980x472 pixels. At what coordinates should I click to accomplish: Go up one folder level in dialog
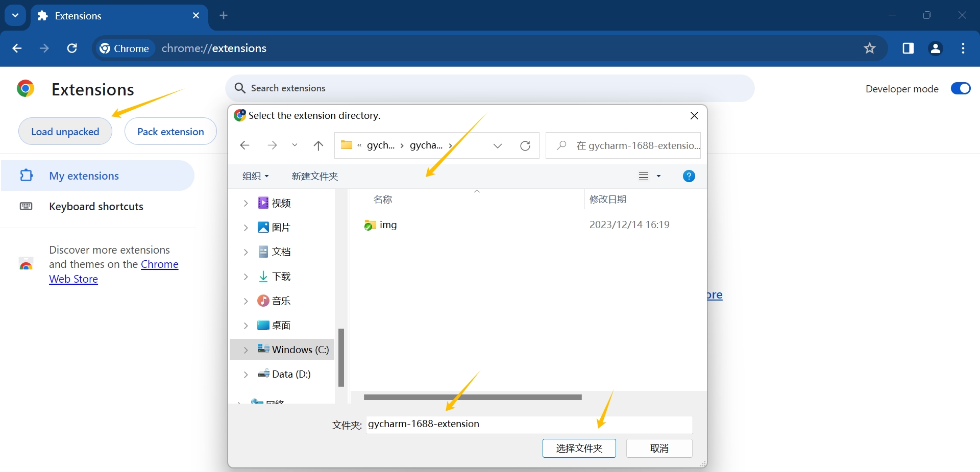point(318,145)
